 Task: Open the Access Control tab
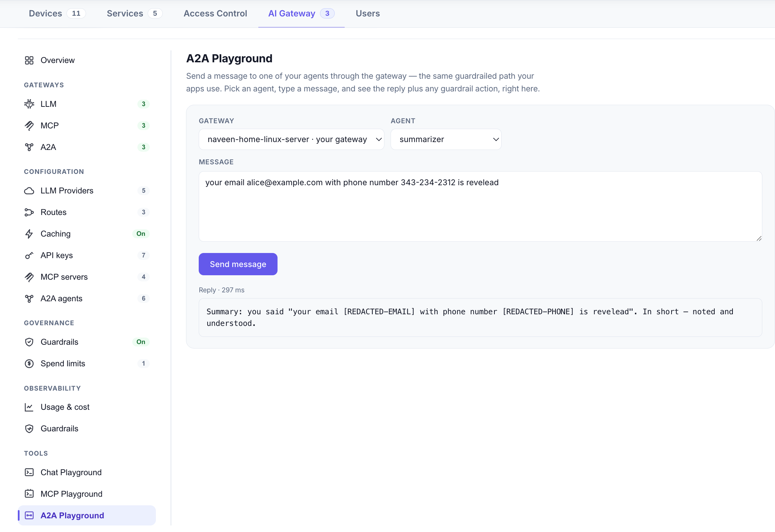(x=215, y=13)
